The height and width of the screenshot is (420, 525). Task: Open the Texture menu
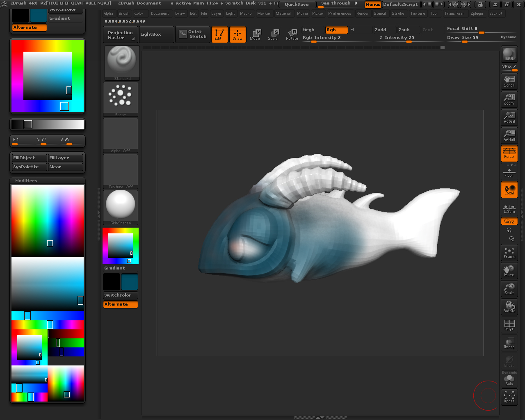[x=418, y=13]
